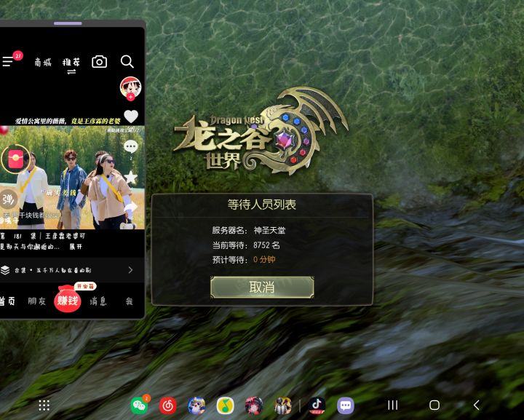Launch QQ Music from the taskbar
Image resolution: width=524 pixels, height=420 pixels.
click(225, 405)
